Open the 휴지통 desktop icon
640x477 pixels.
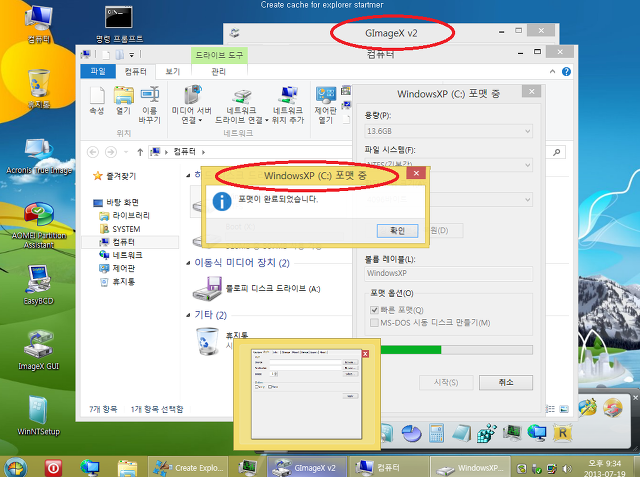[39, 89]
